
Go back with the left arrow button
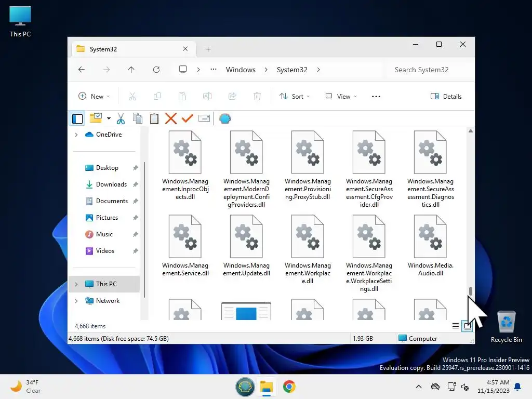click(82, 70)
